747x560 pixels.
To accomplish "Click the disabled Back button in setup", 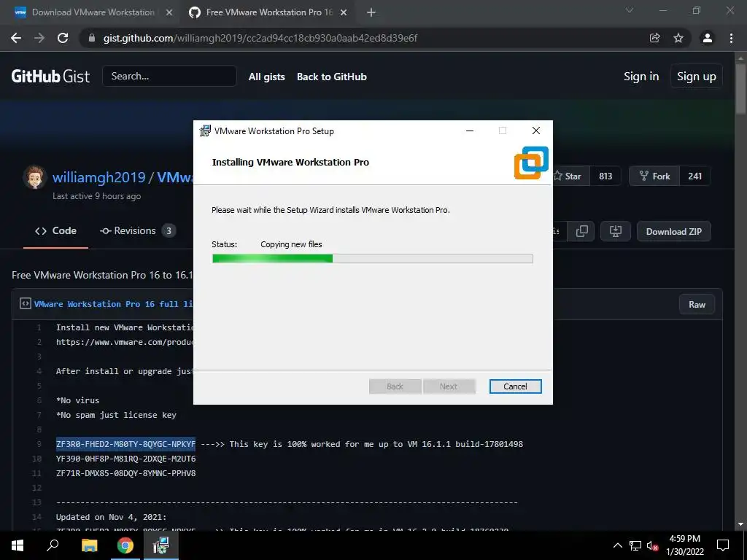I will tap(395, 386).
